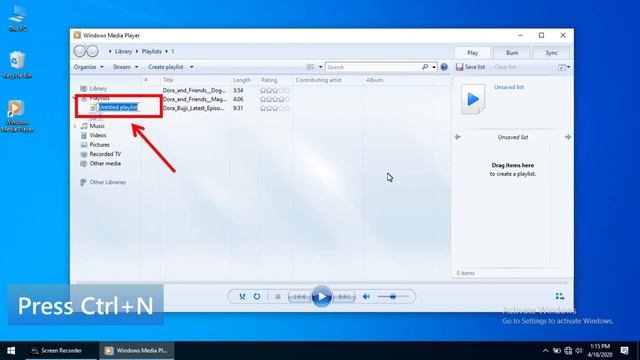The height and width of the screenshot is (360, 640).
Task: Click the Untitled playlist name field
Action: (x=118, y=107)
